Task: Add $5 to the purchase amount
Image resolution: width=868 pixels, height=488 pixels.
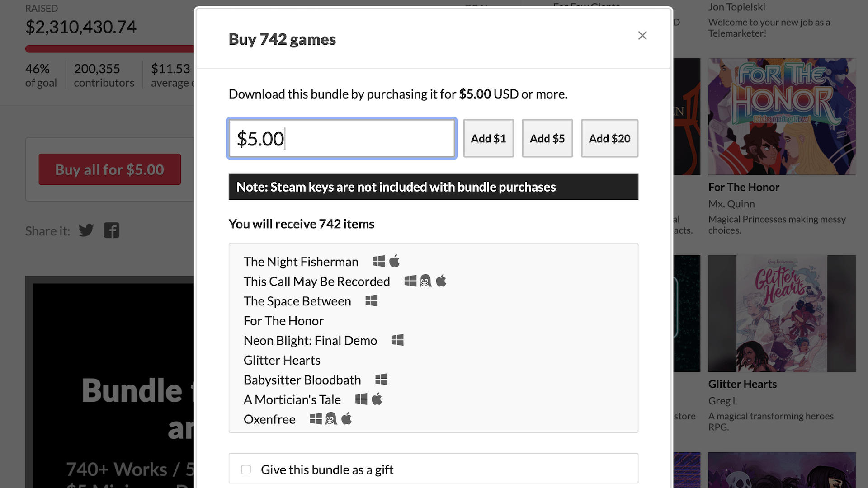Action: click(x=547, y=138)
